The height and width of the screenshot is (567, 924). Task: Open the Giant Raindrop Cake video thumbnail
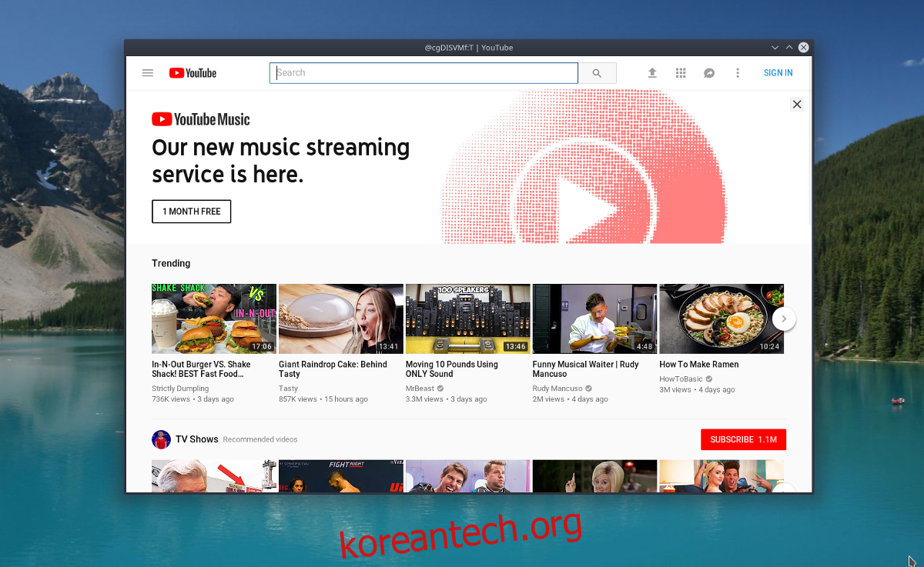click(x=341, y=319)
